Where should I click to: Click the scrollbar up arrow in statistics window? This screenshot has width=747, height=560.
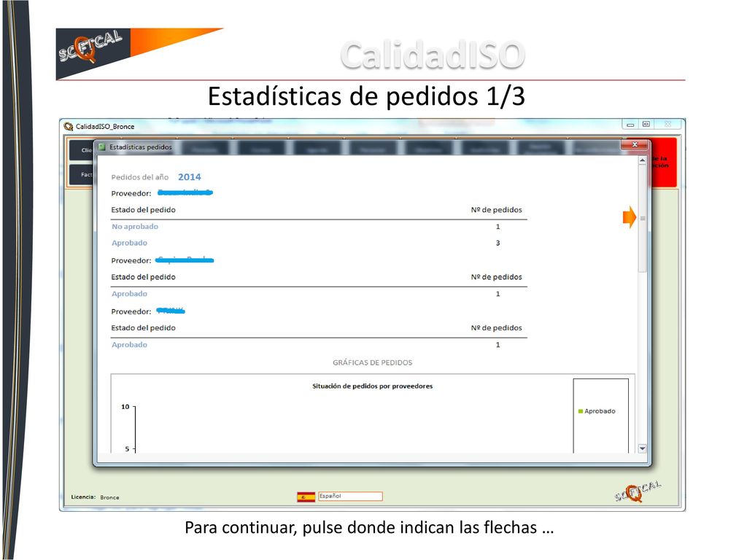pyautogui.click(x=642, y=160)
